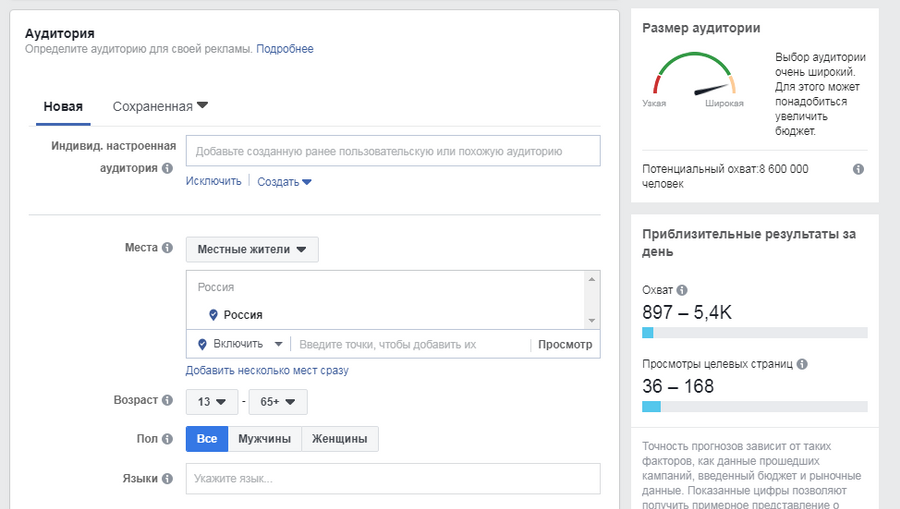The image size is (900, 509).
Task: Open info icon next to Места
Action: [167, 247]
